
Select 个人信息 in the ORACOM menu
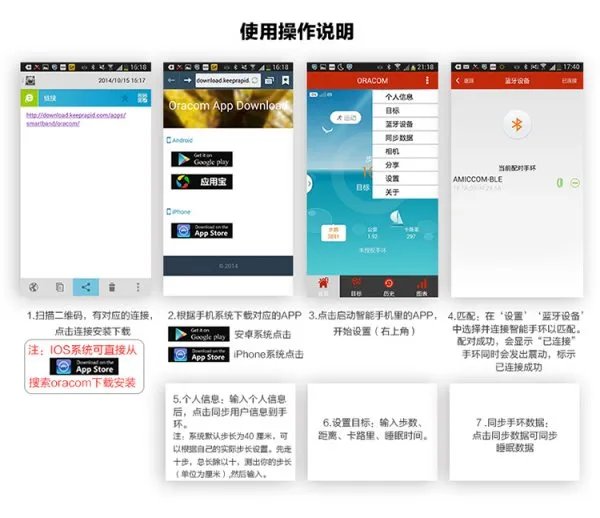click(405, 97)
